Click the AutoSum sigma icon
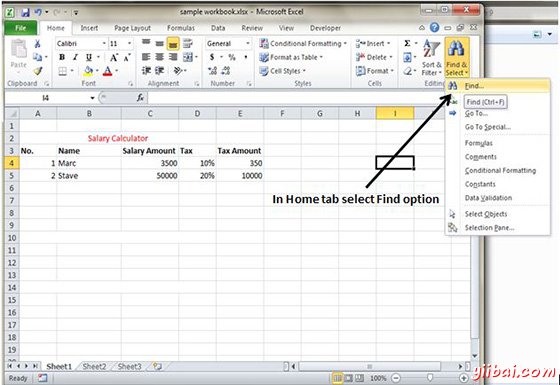560x385 pixels. [x=407, y=43]
